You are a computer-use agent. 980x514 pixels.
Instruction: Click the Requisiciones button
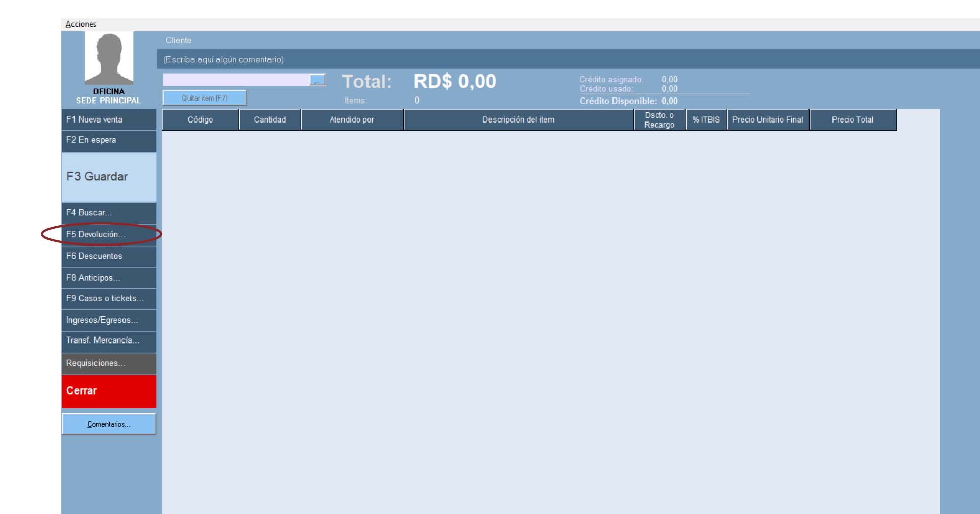(109, 363)
